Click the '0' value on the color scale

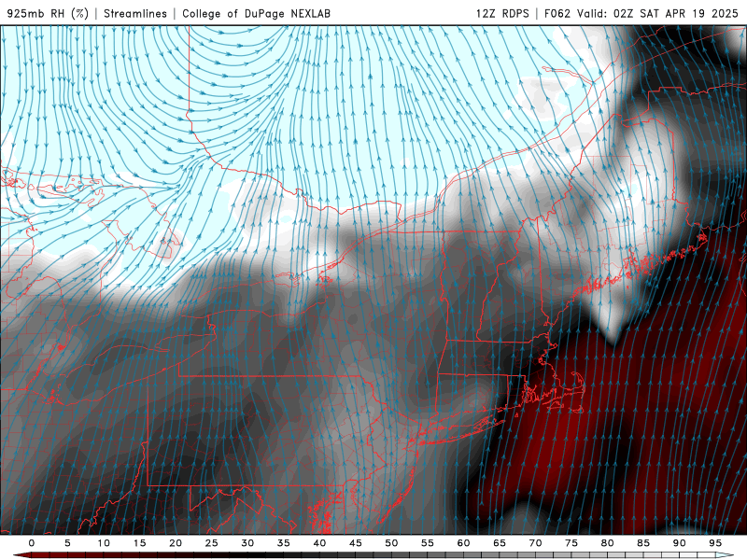click(x=32, y=543)
